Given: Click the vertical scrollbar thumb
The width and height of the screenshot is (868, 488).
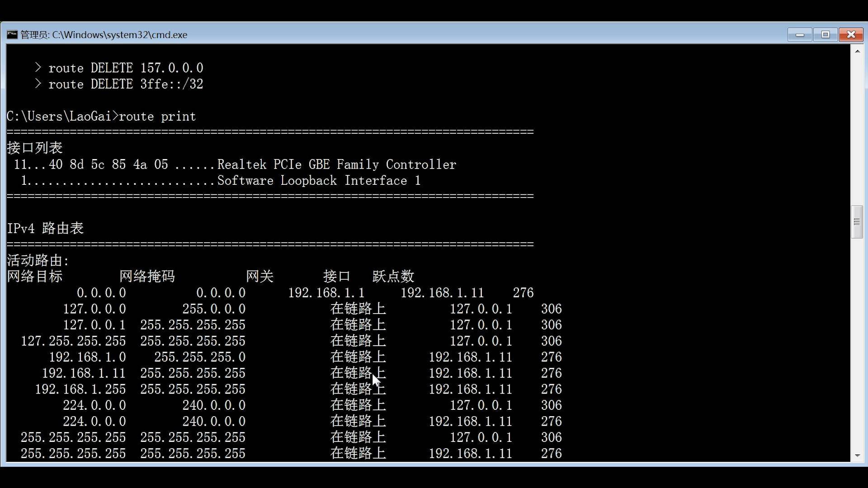Looking at the screenshot, I should coord(857,222).
